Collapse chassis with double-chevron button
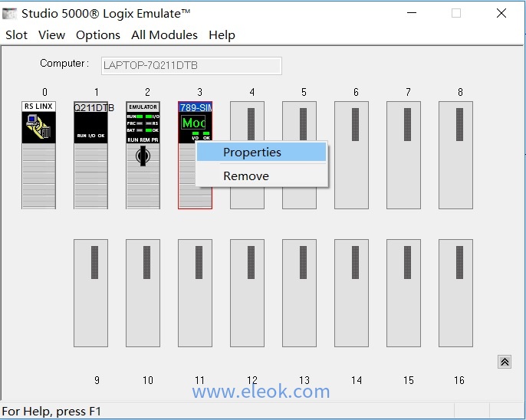 click(505, 362)
